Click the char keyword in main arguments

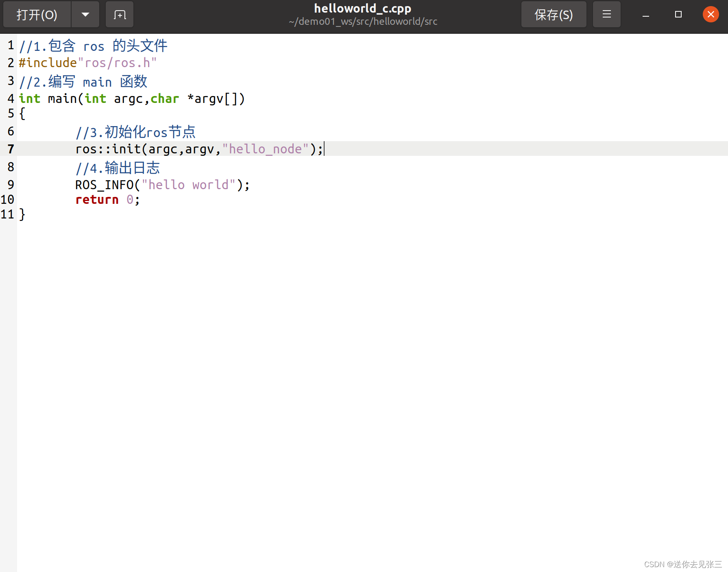[165, 99]
